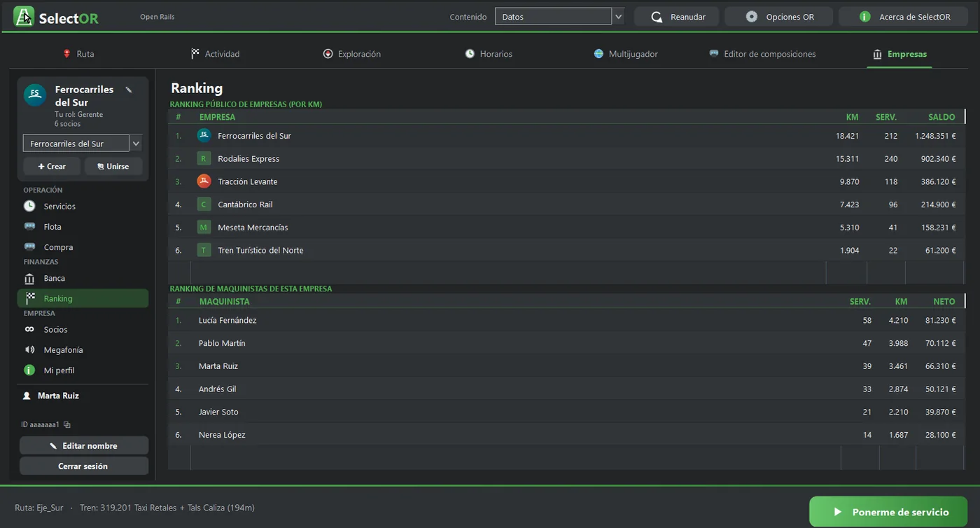Sort the ranking by SALDO column header
Screen dimensions: 980x528
point(941,117)
